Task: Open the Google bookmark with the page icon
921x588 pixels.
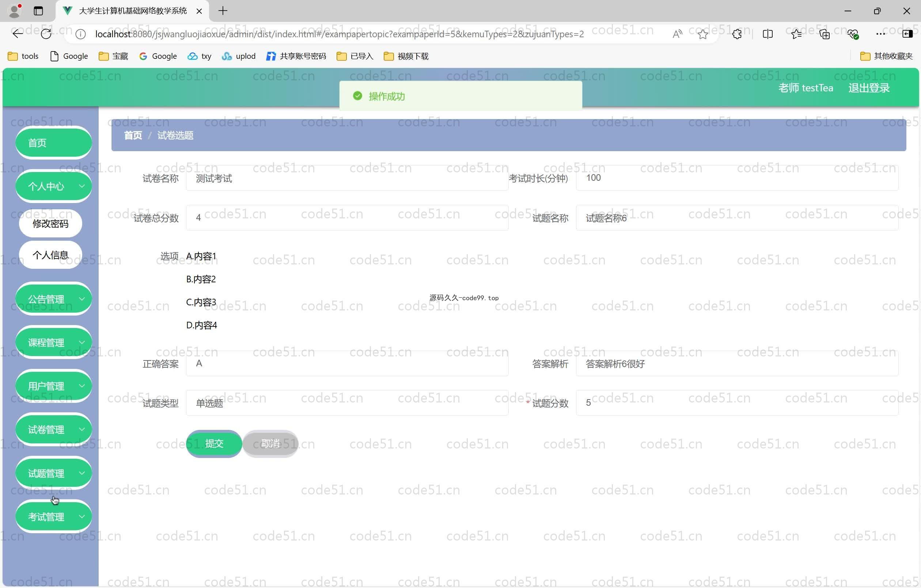Action: pyautogui.click(x=69, y=56)
